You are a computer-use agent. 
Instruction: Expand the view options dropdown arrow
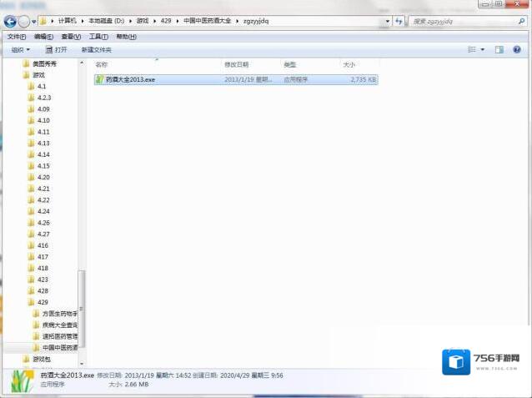(483, 50)
